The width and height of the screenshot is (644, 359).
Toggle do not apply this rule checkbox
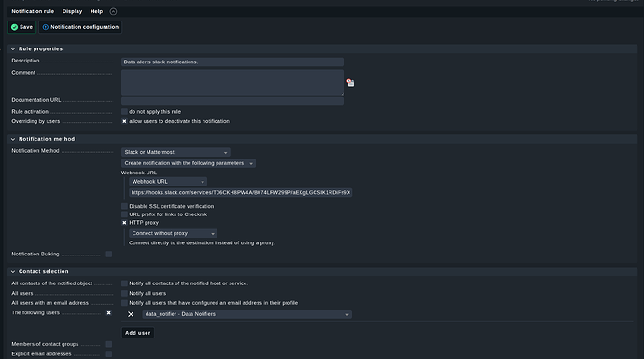click(124, 112)
